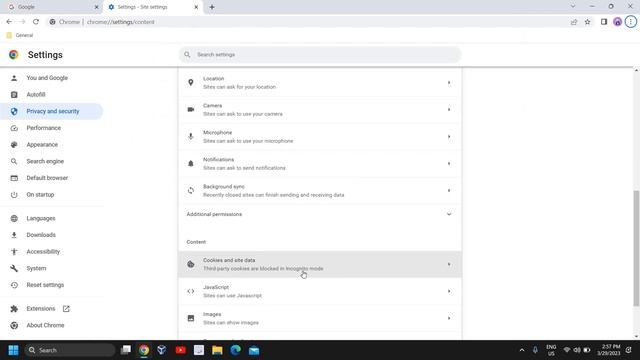Open Reset settings section

tap(45, 285)
